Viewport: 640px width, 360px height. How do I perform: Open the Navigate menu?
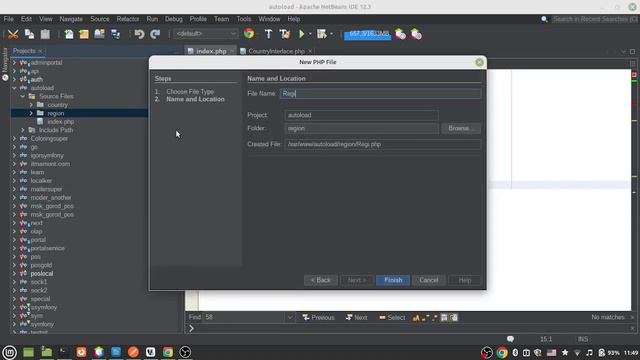tap(71, 19)
